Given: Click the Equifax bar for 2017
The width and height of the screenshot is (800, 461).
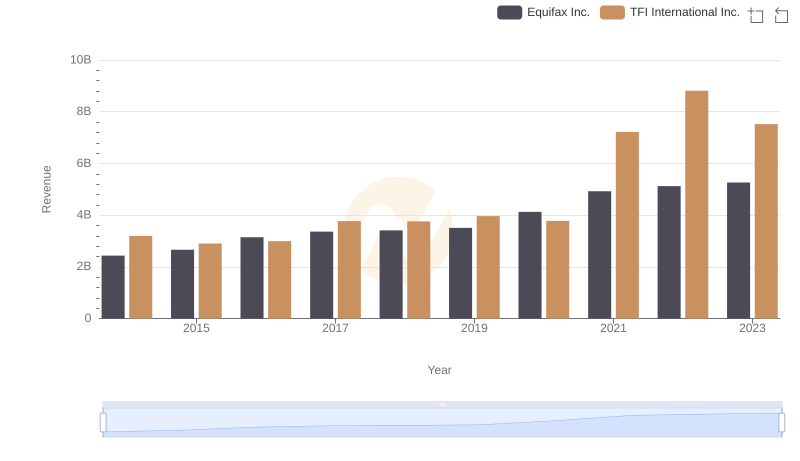Looking at the screenshot, I should point(321,275).
